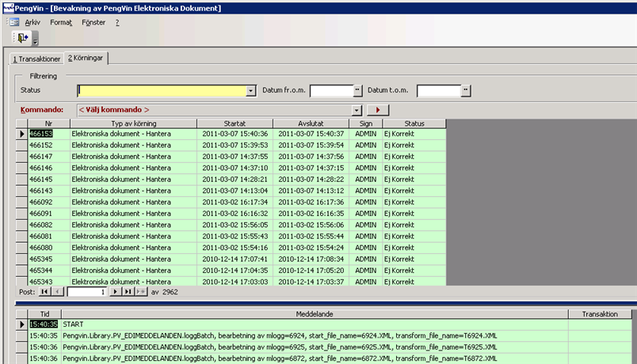Select log message for mlogg=6925
This screenshot has width=637, height=364.
point(315,347)
